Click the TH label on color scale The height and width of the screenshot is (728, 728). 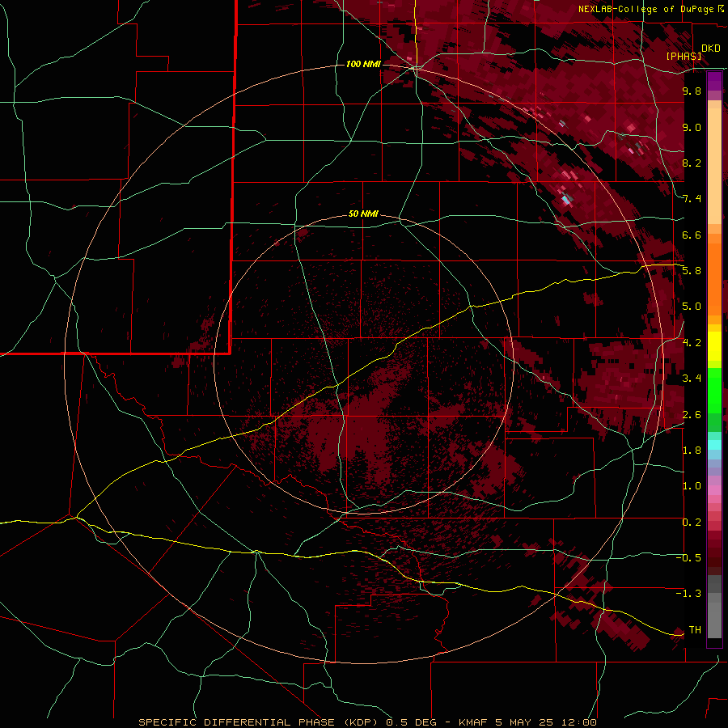(x=695, y=629)
